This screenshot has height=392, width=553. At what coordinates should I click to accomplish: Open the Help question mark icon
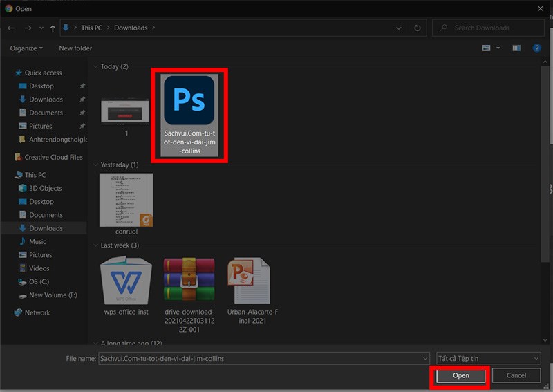536,48
